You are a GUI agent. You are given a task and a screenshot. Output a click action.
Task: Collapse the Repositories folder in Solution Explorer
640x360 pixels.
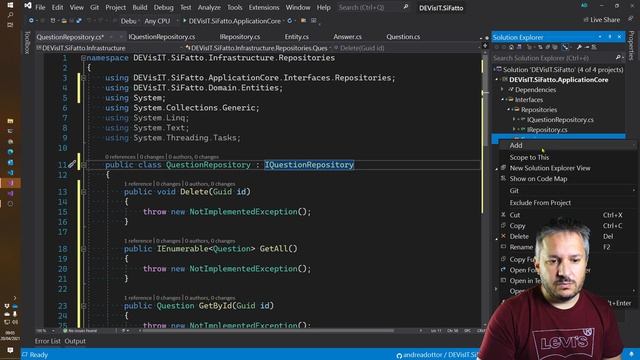click(x=509, y=110)
